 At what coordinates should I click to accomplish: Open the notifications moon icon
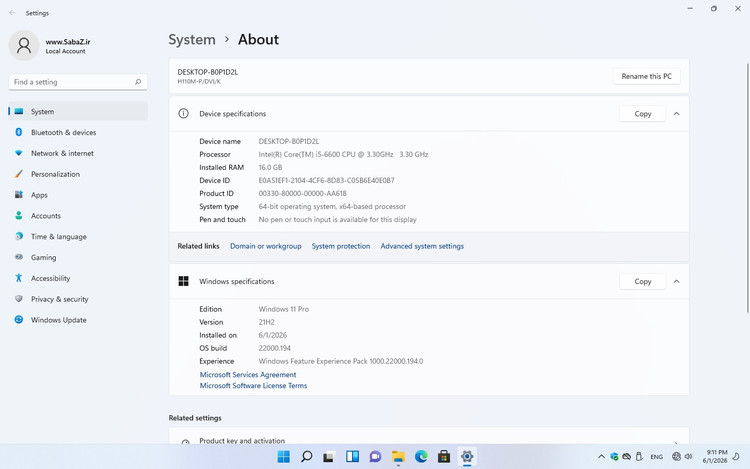click(x=737, y=457)
